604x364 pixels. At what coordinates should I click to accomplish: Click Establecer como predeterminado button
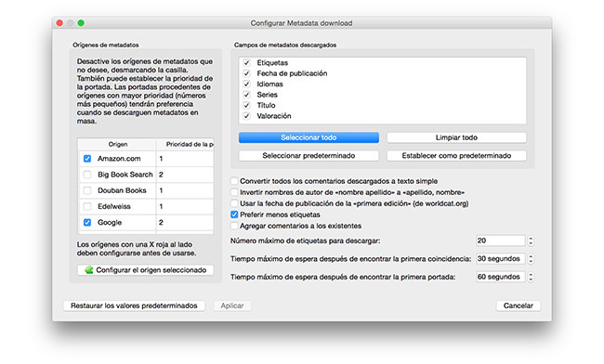coord(456,155)
